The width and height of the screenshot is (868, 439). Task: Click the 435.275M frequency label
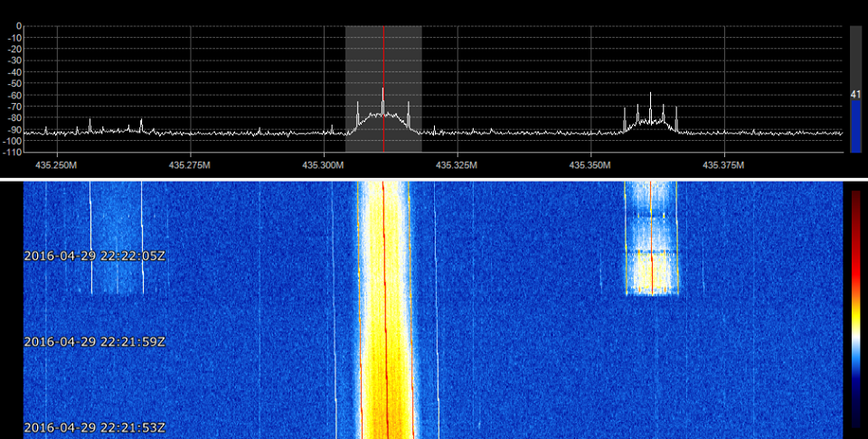[190, 165]
